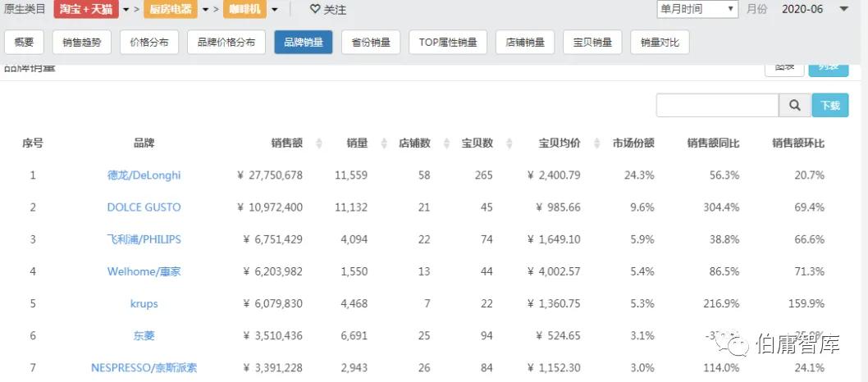Viewport: 868px width, 382px height.
Task: Select the 159.9% month-over-month cell
Action: 806,303
